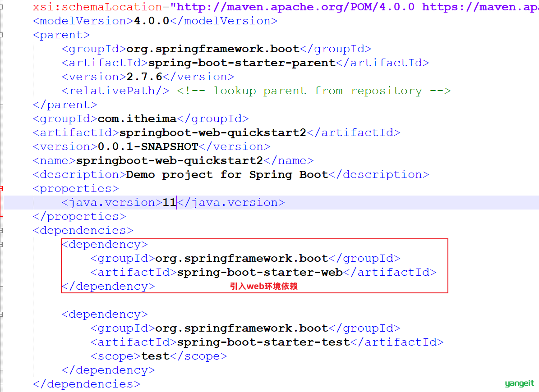This screenshot has width=539, height=392.
Task: Click the test scope value
Action: [155, 356]
